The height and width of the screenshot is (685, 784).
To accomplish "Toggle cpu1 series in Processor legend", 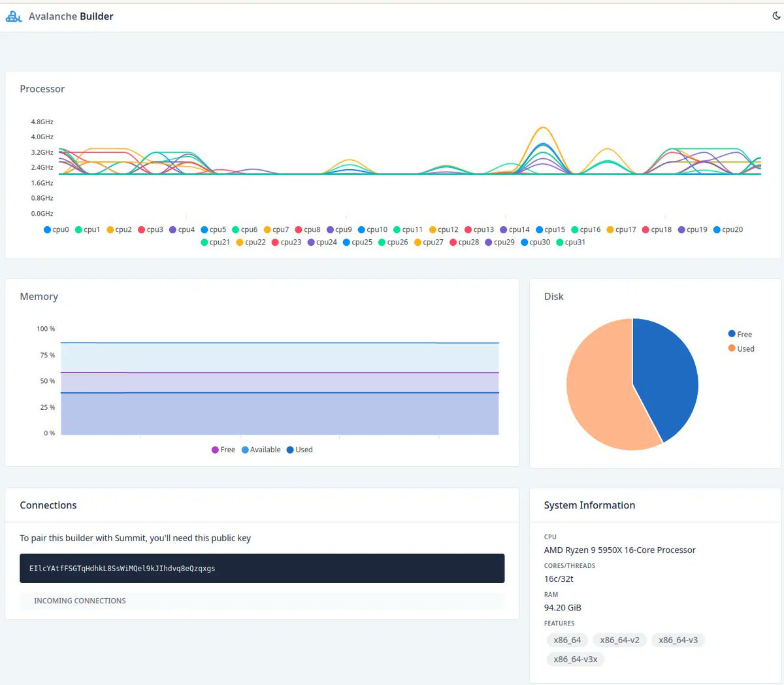I will 88,229.
